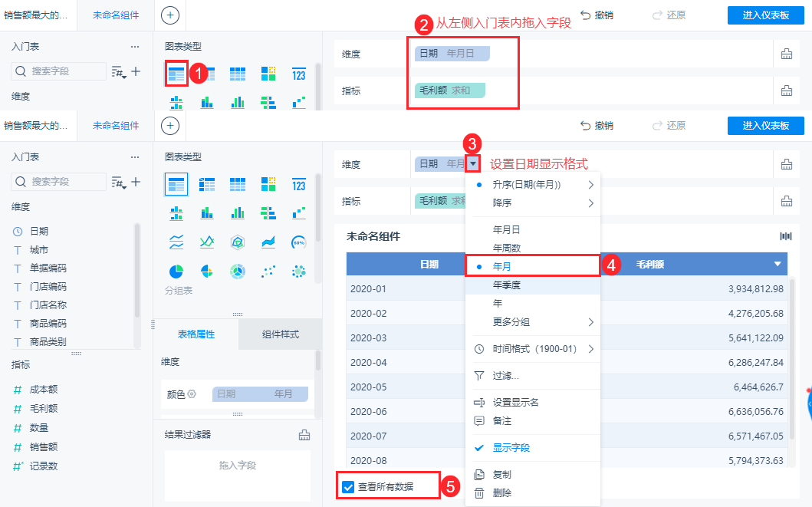Choose the KPI 123 indicator card chart
The width and height of the screenshot is (812, 507).
coord(299,184)
